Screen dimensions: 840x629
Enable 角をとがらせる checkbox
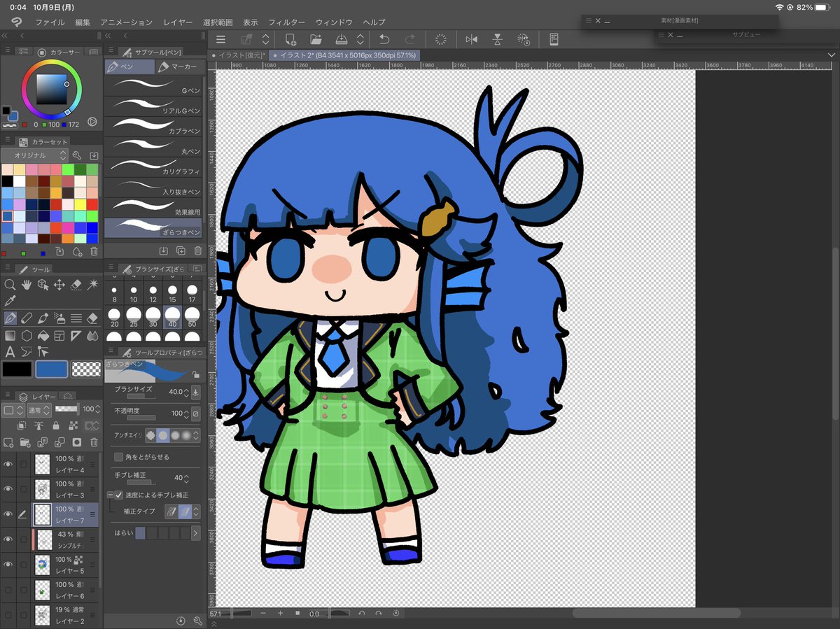119,457
